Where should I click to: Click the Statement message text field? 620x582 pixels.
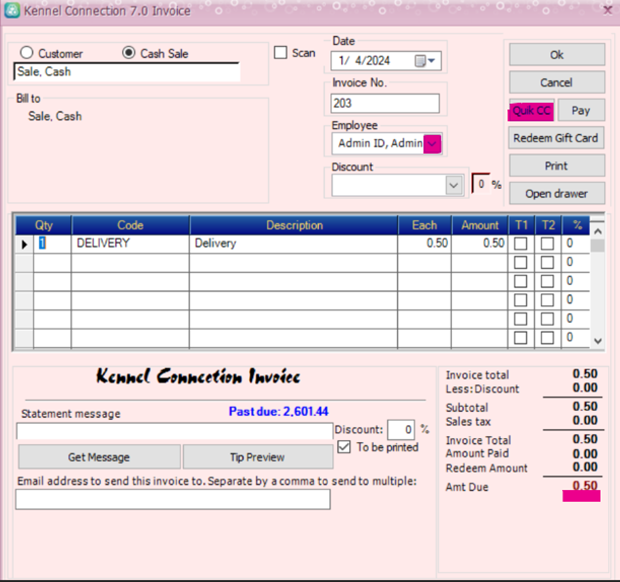pyautogui.click(x=174, y=431)
